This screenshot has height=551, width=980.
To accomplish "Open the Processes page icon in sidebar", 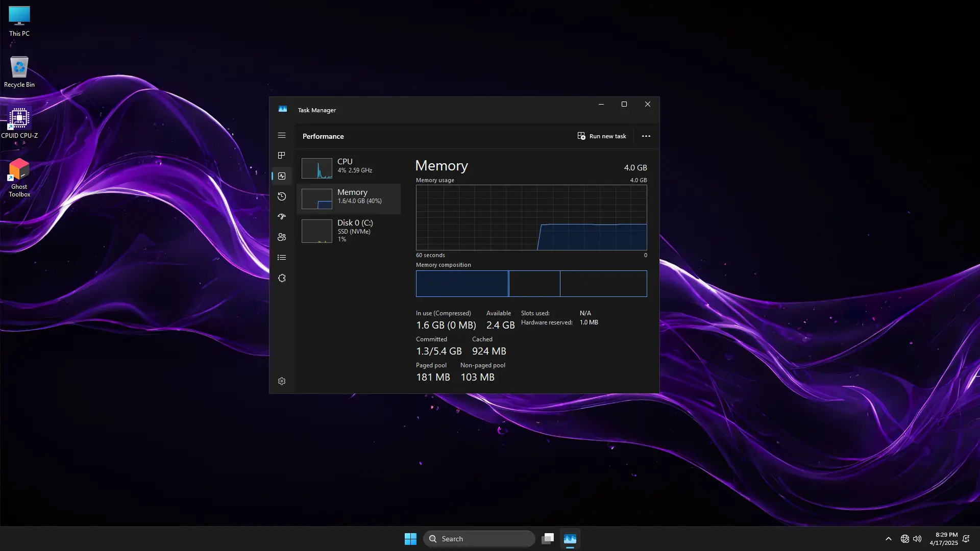I will (282, 156).
